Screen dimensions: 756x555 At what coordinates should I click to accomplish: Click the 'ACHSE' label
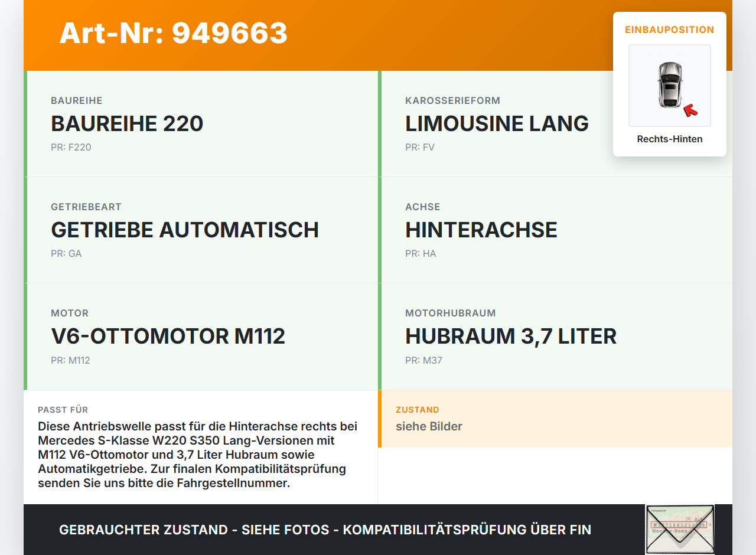tap(423, 207)
